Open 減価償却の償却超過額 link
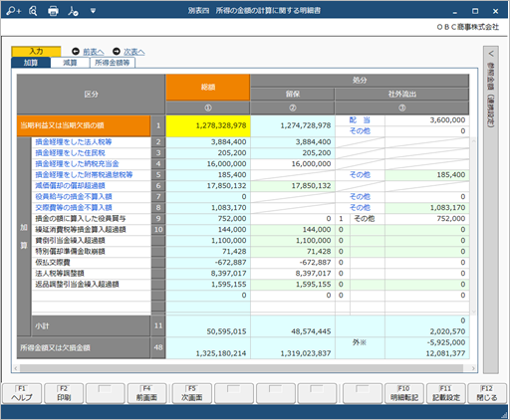 point(70,186)
